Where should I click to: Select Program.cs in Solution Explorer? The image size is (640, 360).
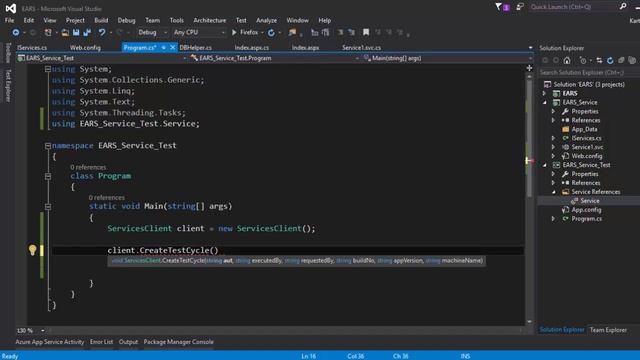[x=587, y=219]
